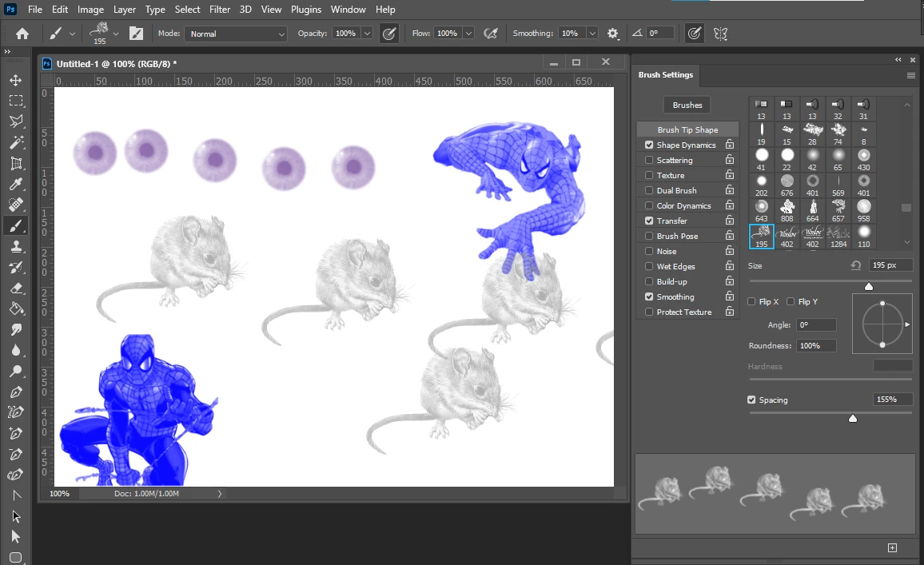The image size is (924, 565).
Task: Select the Rectangular Marquee tool
Action: (x=16, y=101)
